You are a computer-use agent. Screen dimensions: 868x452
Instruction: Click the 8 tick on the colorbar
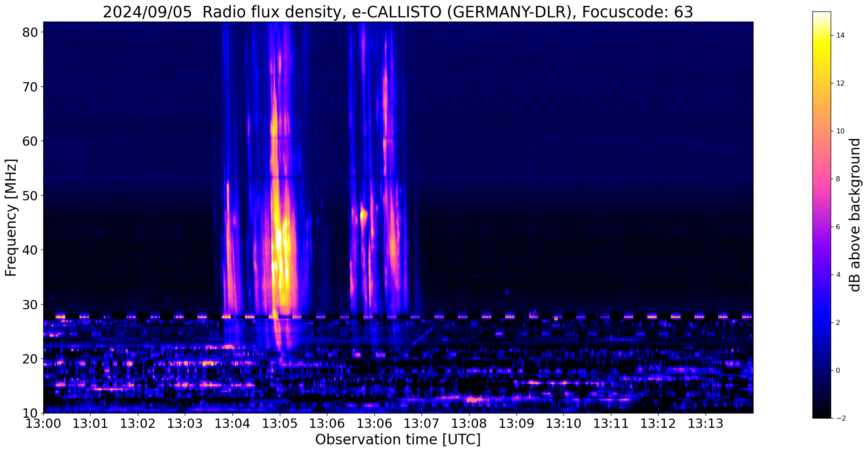(837, 179)
